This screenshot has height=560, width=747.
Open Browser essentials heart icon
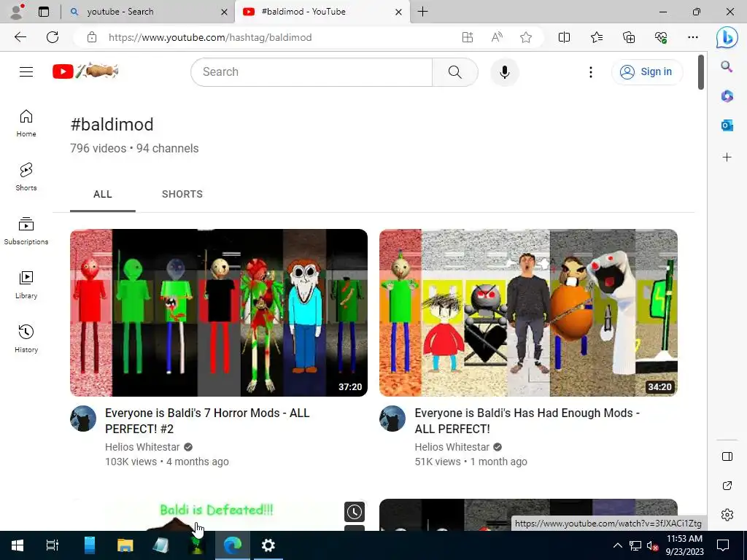click(x=661, y=37)
